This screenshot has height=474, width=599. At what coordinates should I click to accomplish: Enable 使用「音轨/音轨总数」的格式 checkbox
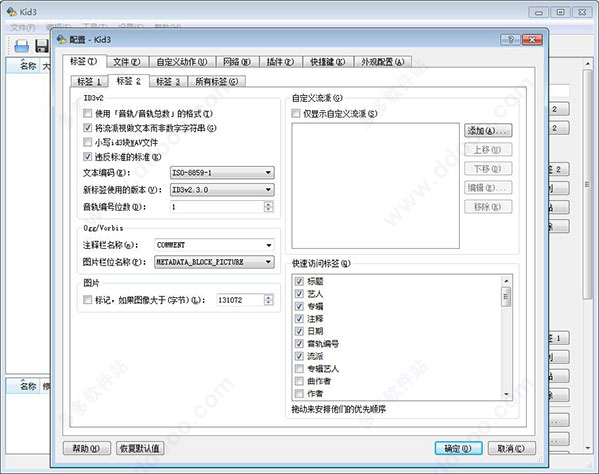pyautogui.click(x=87, y=113)
